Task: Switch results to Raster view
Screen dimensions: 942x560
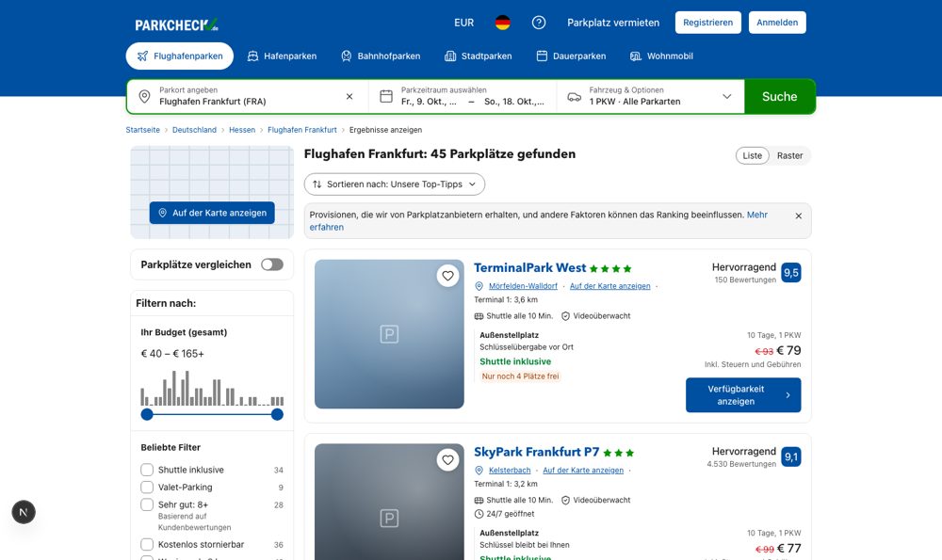Action: (789, 155)
